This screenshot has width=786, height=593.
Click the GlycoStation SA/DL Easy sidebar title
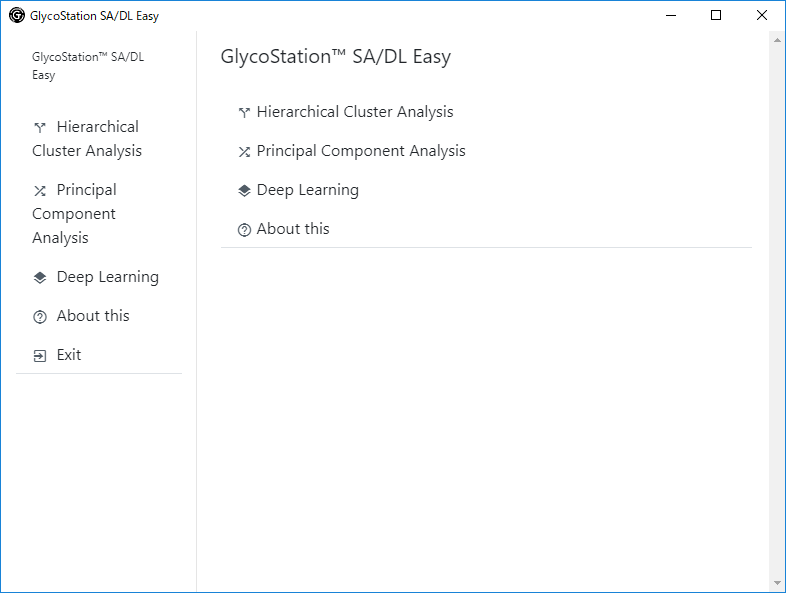click(88, 66)
